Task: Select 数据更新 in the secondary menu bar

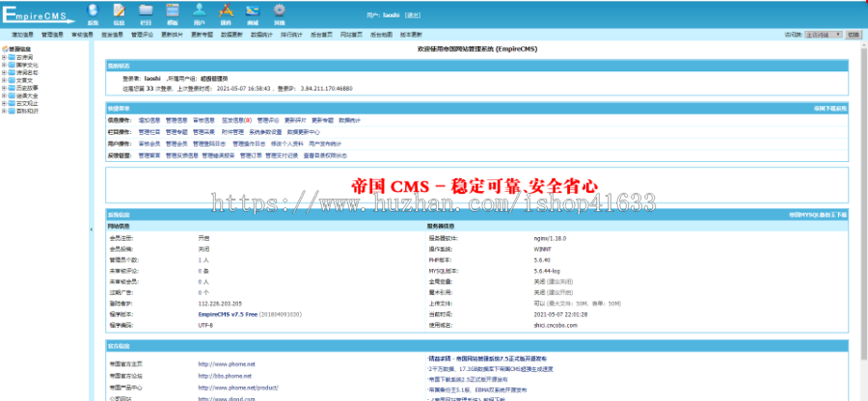Action: (x=231, y=34)
